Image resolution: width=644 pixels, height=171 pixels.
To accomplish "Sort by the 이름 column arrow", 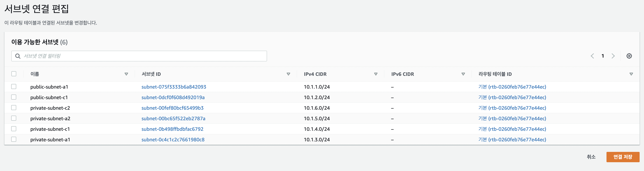I will pos(126,74).
